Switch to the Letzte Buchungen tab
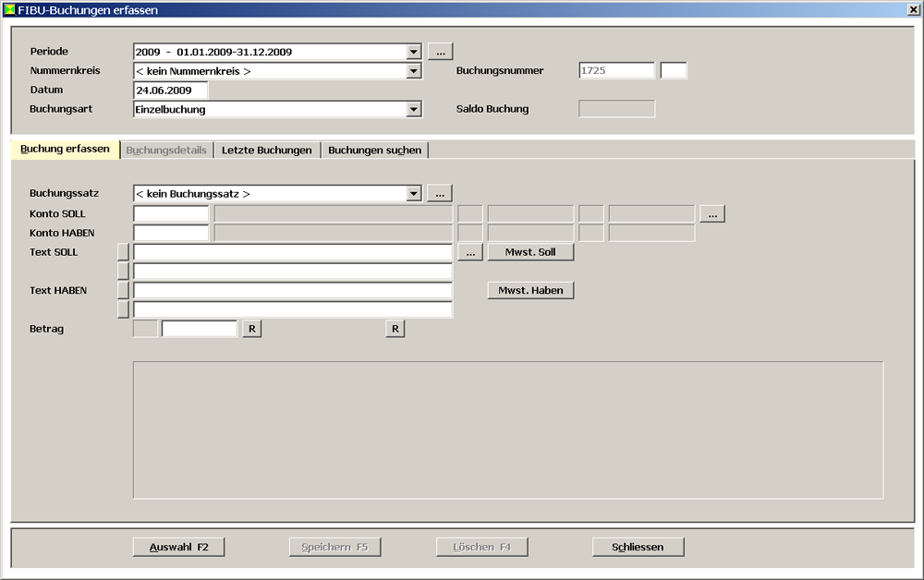The width and height of the screenshot is (924, 580). (266, 150)
